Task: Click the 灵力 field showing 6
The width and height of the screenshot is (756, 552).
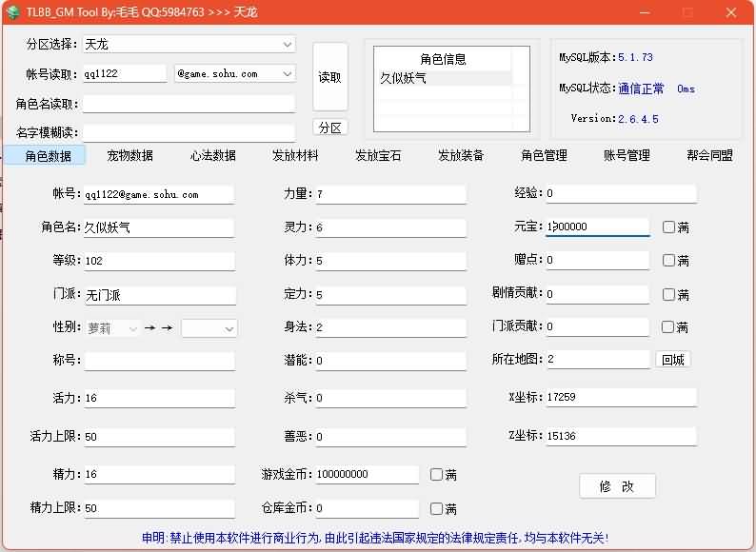Action: coord(391,227)
